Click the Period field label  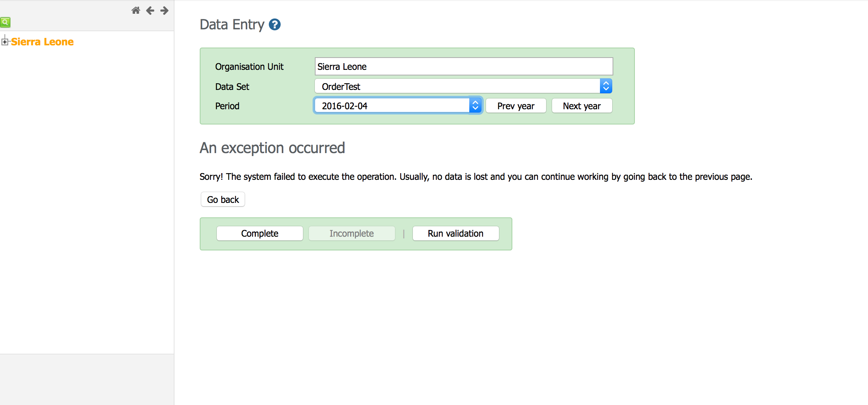click(x=227, y=106)
